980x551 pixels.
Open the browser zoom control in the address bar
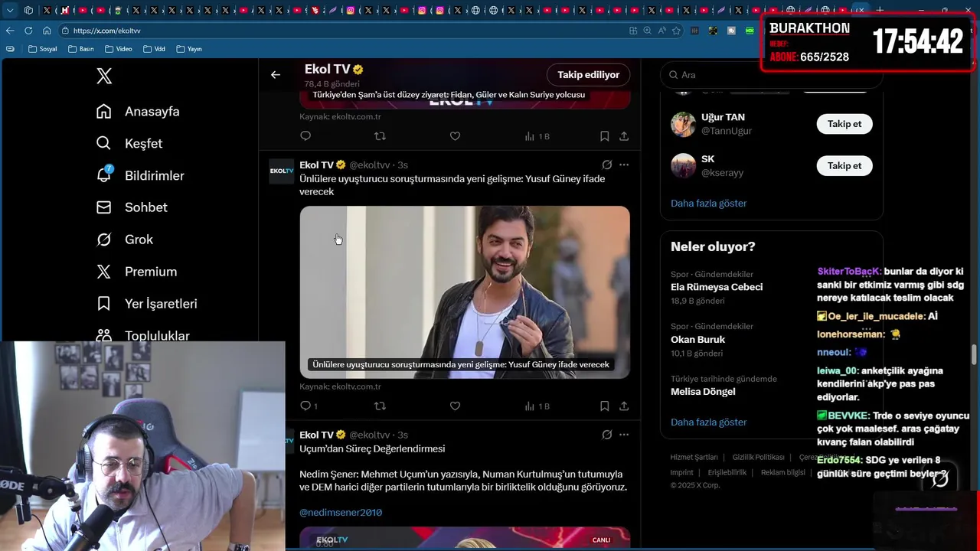[648, 31]
